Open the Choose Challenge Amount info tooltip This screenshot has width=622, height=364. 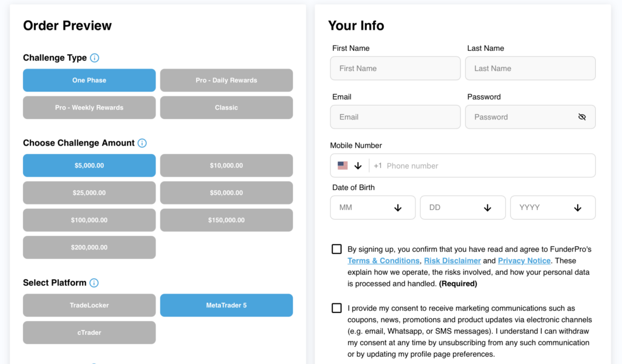[x=142, y=143]
